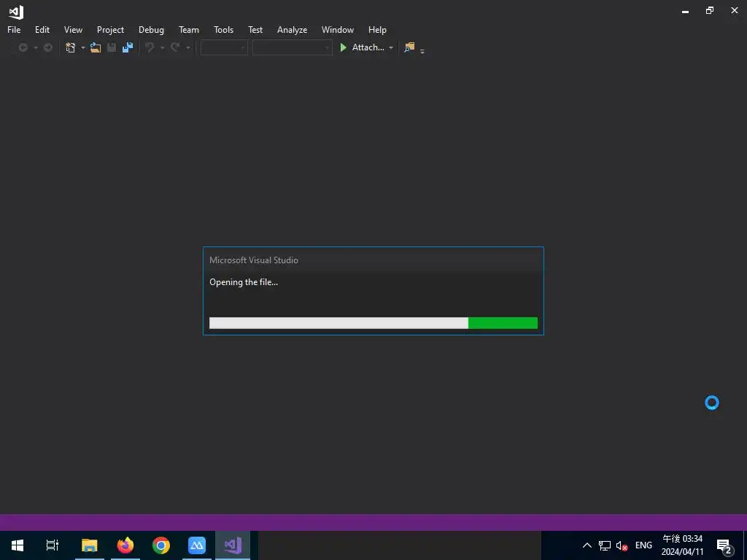Open the toolbar overflow options arrow
The height and width of the screenshot is (560, 747).
(x=422, y=52)
